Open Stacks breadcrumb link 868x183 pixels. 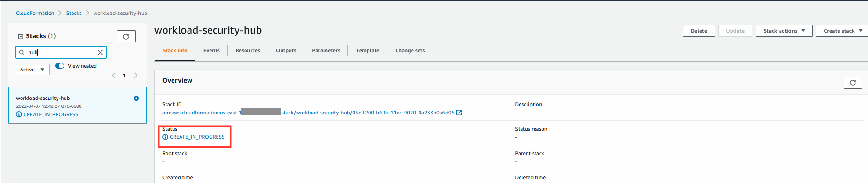click(74, 13)
